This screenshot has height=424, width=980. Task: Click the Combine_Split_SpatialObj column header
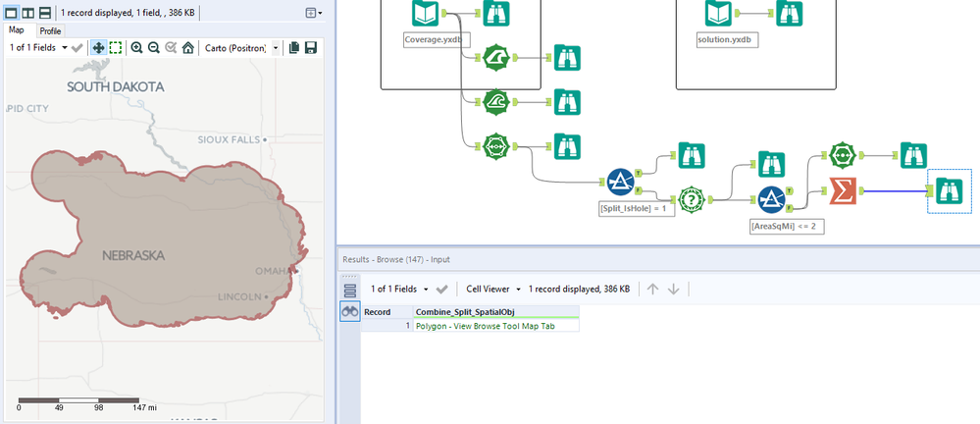tap(496, 311)
